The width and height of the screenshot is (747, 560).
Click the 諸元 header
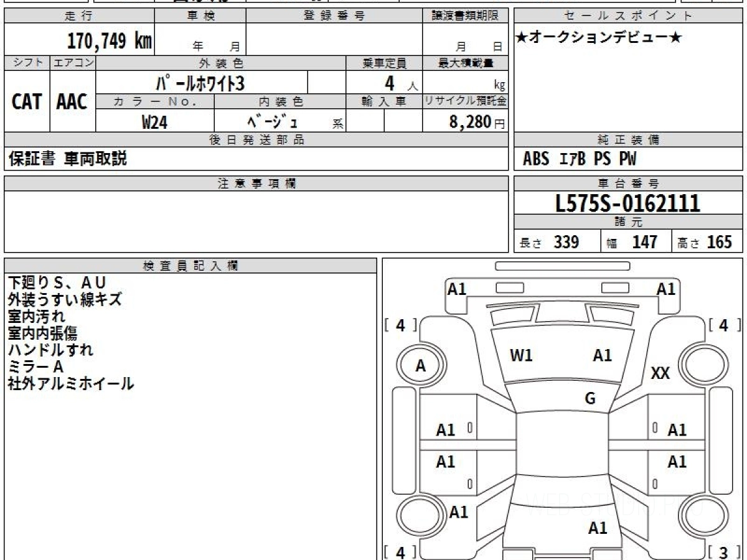pos(629,222)
